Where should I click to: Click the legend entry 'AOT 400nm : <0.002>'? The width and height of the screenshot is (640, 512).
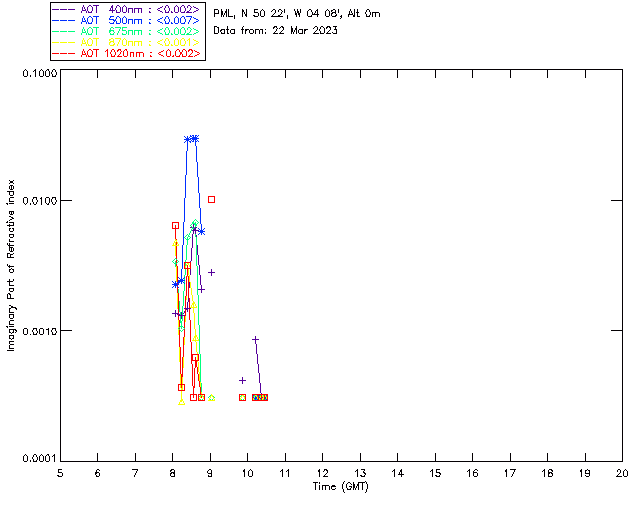(x=127, y=9)
